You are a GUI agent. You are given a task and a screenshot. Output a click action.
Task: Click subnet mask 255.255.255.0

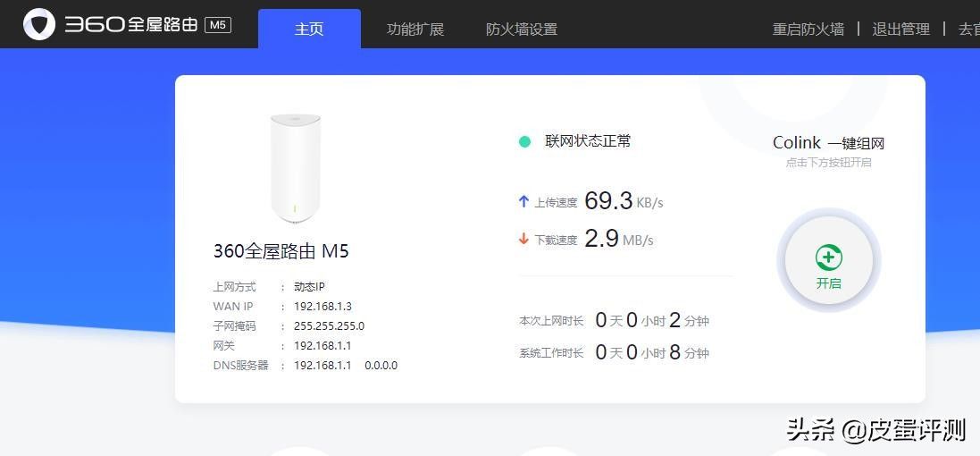click(330, 326)
